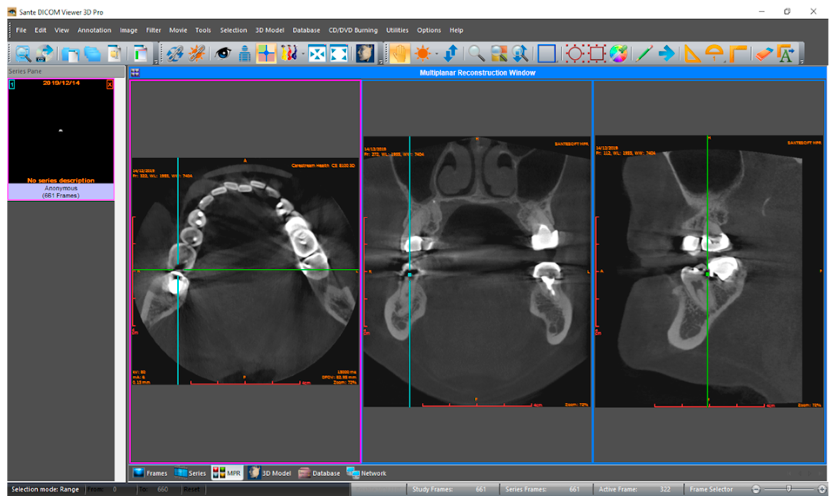Select the annotation eraser tool
This screenshot has width=835, height=504.
[x=765, y=53]
